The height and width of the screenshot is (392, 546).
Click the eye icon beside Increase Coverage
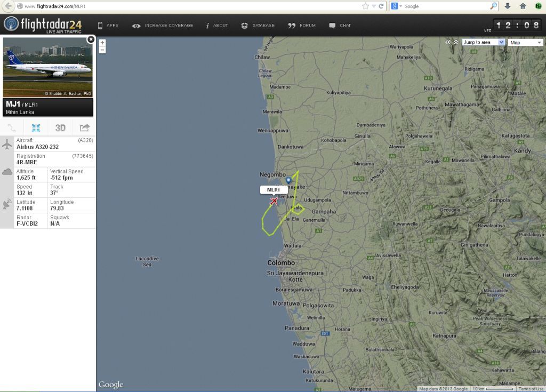136,26
